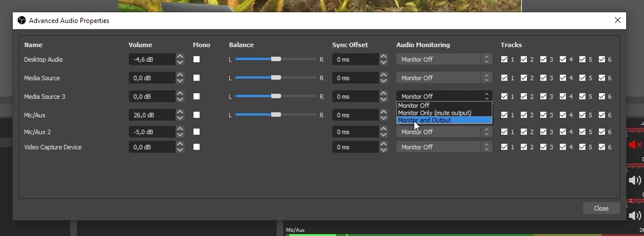Toggle Mono checkbox for Mic/Aux 2
This screenshot has width=644, height=236.
196,132
